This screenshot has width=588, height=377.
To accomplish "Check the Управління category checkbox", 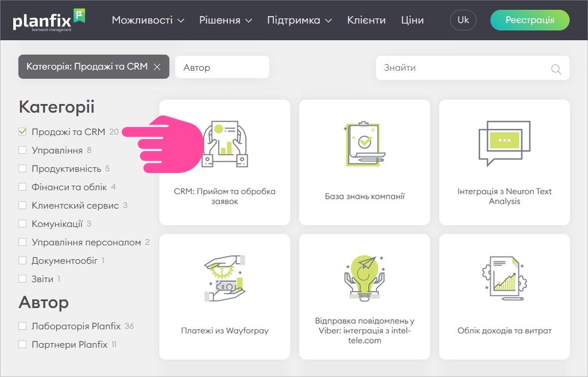I will tap(22, 150).
